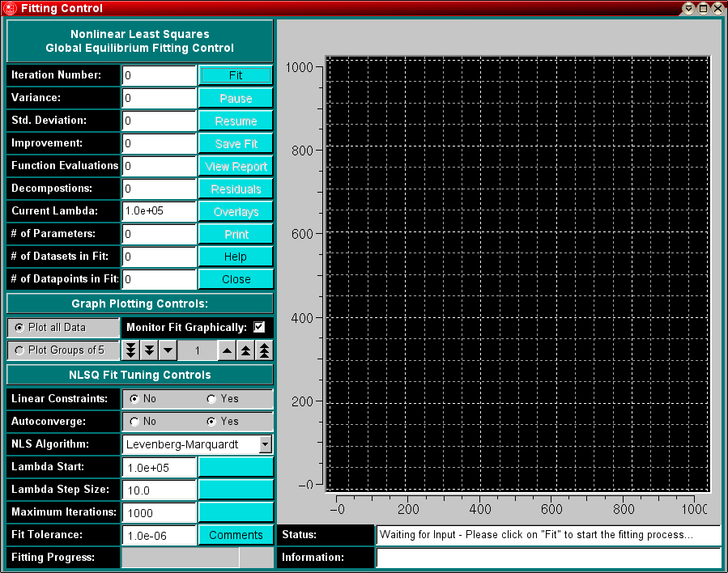Click the Graph Plotting Controls header

tap(140, 303)
